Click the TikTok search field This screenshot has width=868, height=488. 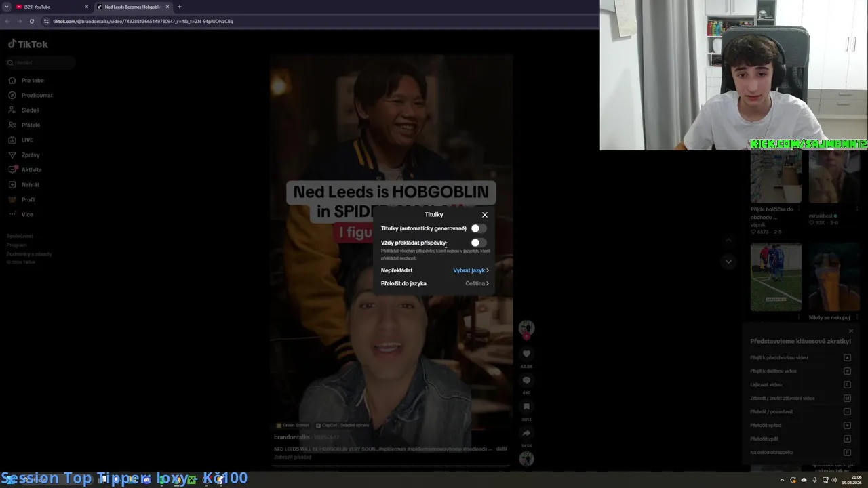coord(39,62)
